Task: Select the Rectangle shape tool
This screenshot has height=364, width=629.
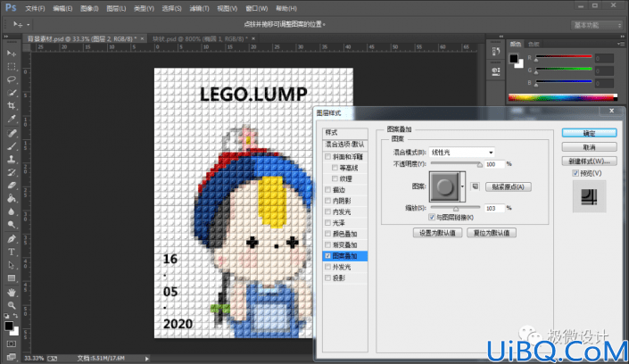Action: point(12,278)
